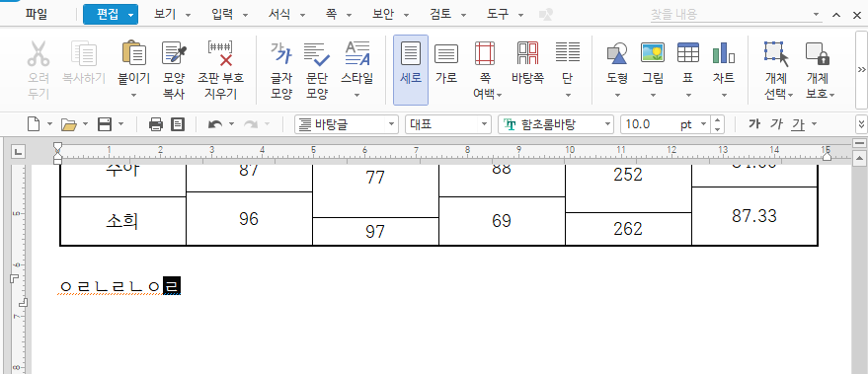868x374 pixels.
Task: Select 세로 portrait orientation
Action: point(411,70)
